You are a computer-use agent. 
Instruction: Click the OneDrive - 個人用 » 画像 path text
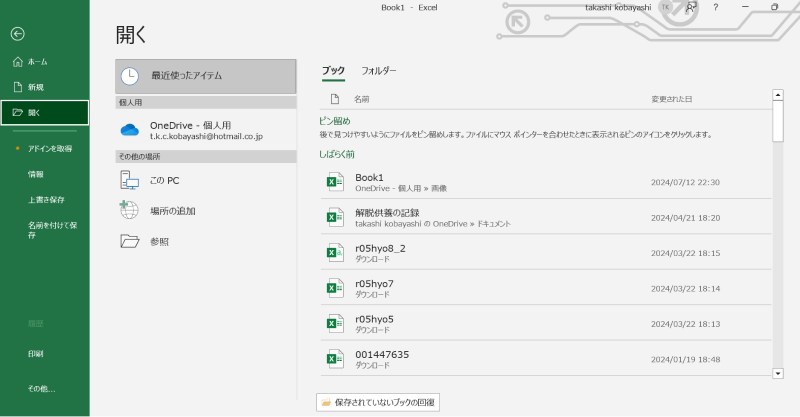point(401,188)
